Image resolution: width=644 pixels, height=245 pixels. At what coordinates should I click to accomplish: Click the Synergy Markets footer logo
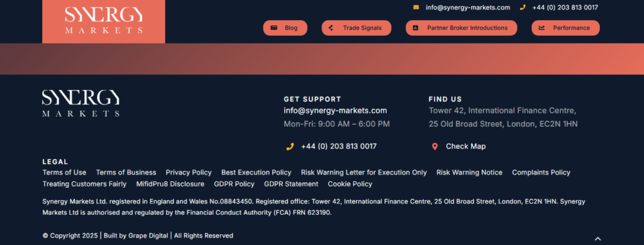coord(81,103)
